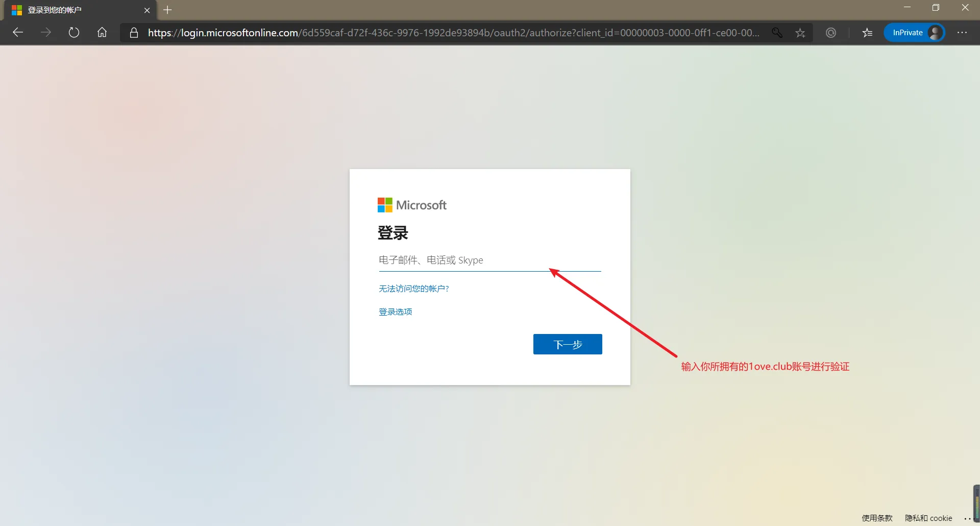Open the favorites list
Screen dimensions: 980x526
867,33
